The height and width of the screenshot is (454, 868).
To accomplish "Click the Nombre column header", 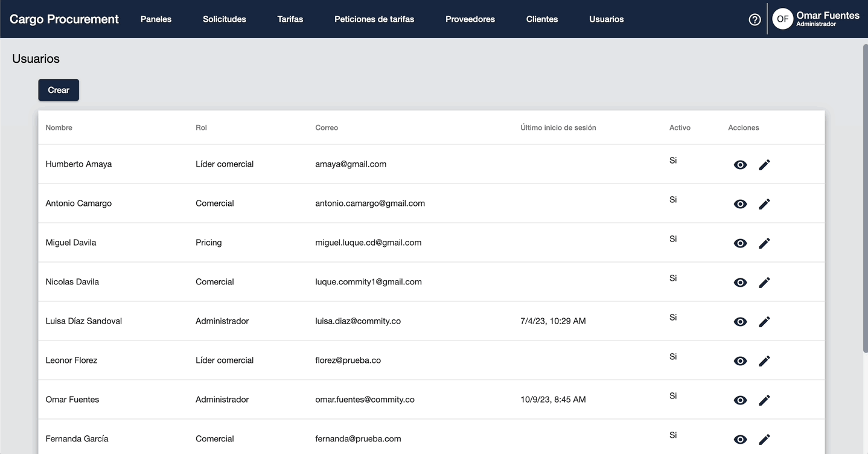I will [x=59, y=127].
